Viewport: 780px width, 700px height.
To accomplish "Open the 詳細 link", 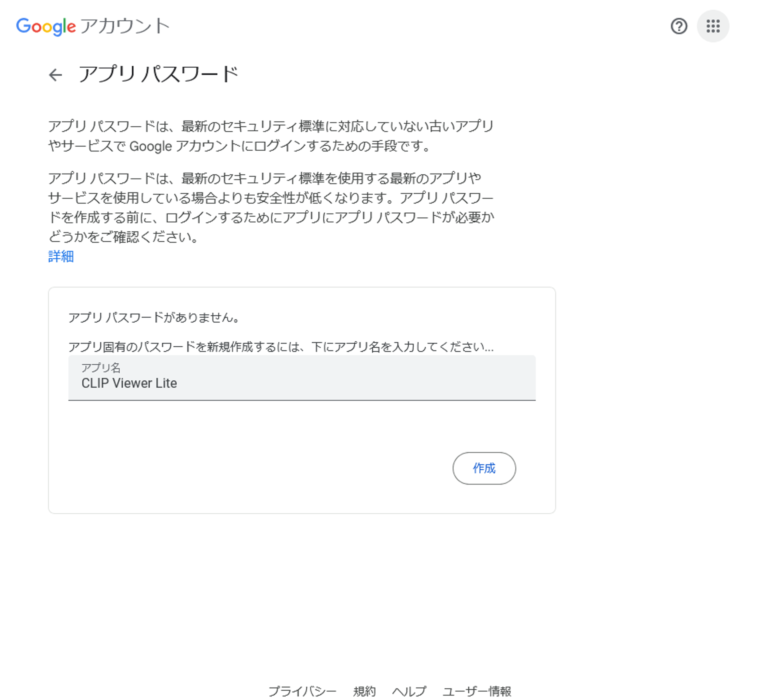I will click(x=61, y=256).
